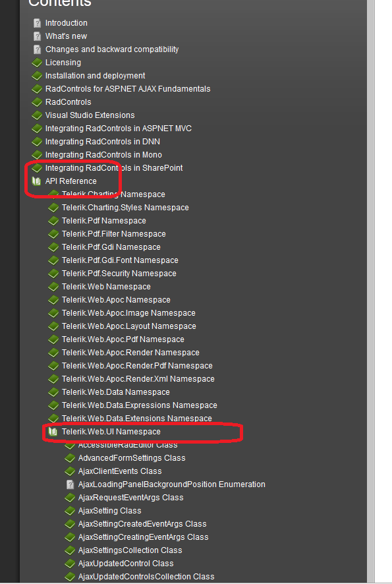Open Visual Studio Extensions section
The image size is (392, 584).
[90, 115]
